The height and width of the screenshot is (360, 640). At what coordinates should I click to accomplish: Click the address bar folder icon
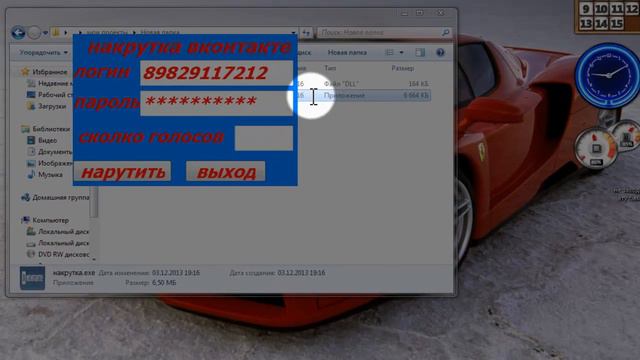[x=56, y=32]
